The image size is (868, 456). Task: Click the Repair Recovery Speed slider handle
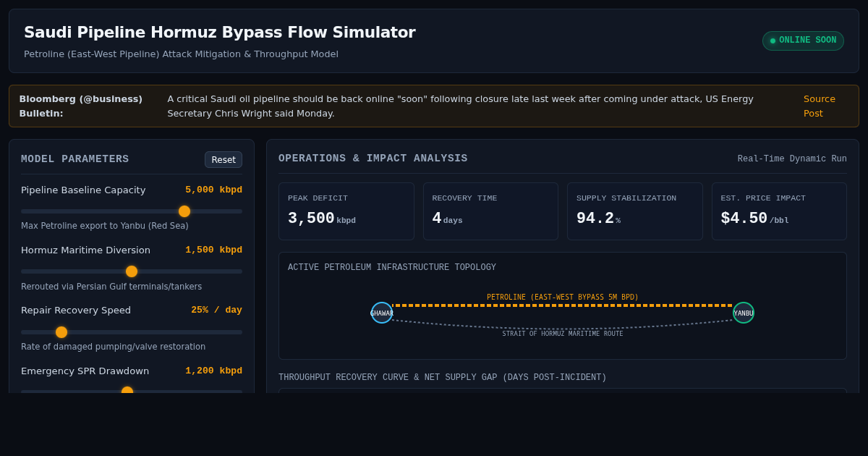pyautogui.click(x=61, y=332)
